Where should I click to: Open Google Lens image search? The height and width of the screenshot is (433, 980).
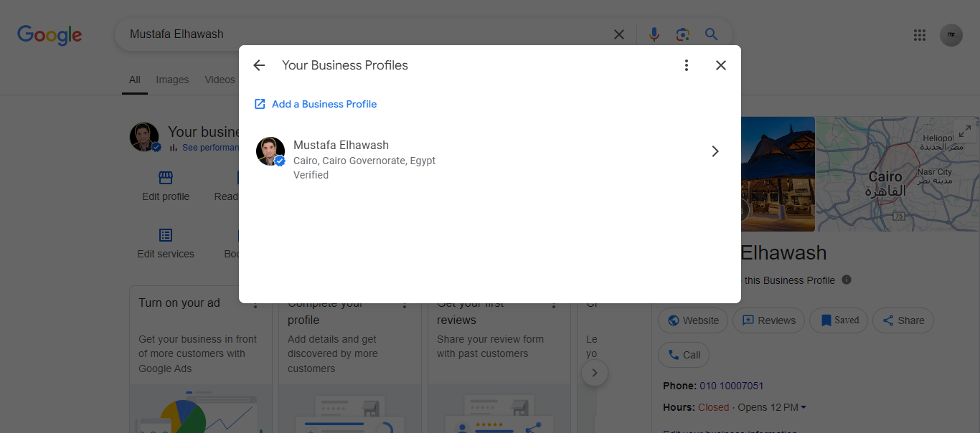point(682,34)
